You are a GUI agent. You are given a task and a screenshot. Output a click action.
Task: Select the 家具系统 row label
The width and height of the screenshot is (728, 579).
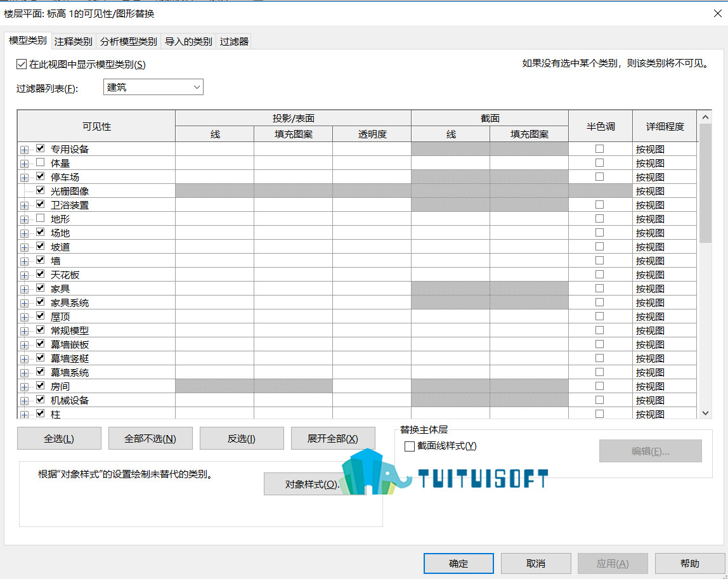pyautogui.click(x=70, y=303)
